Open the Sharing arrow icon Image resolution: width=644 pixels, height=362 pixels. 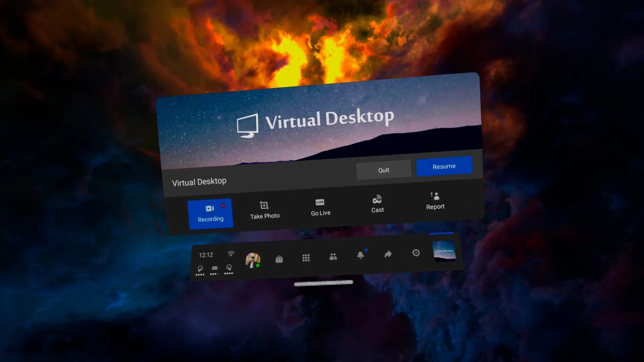[388, 254]
